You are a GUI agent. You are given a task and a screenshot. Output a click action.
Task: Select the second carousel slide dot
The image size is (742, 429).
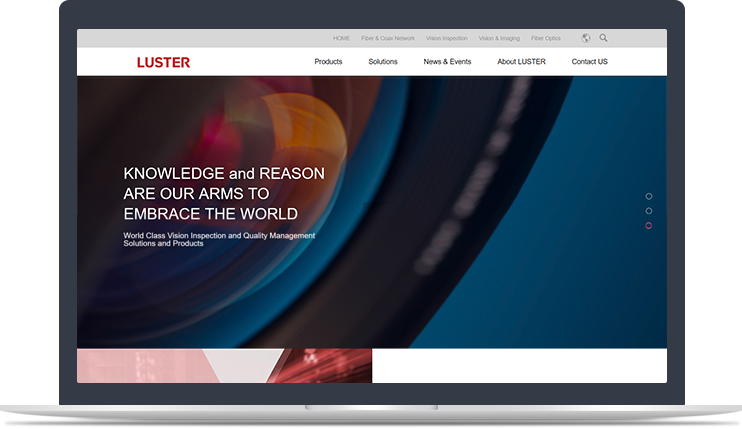649,211
